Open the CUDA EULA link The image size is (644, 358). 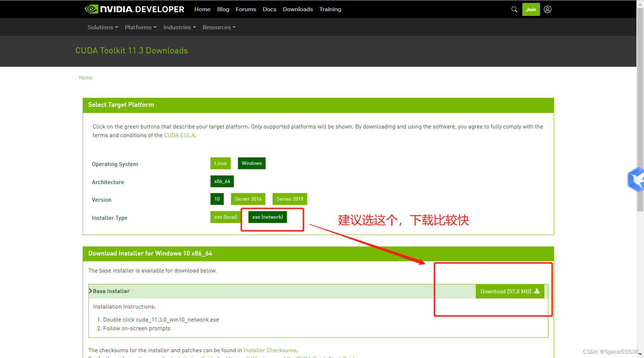(x=179, y=135)
